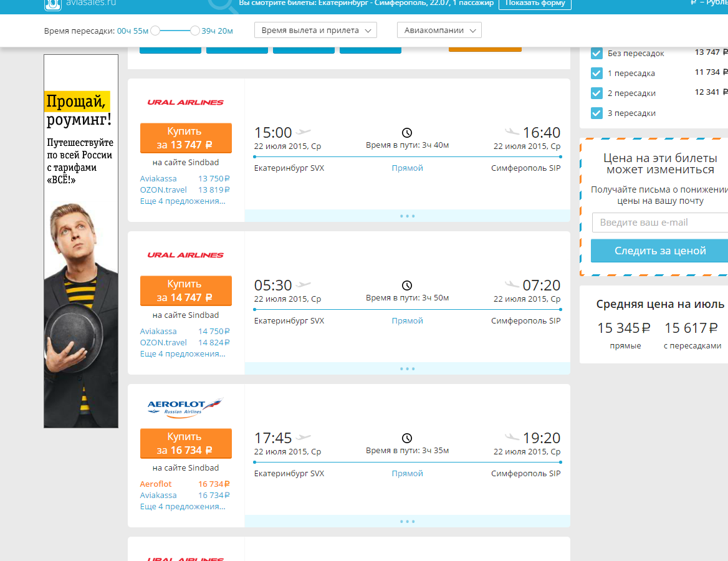Click the email field 'Введите ваш e-mail'
Image resolution: width=728 pixels, height=561 pixels.
[x=659, y=223]
